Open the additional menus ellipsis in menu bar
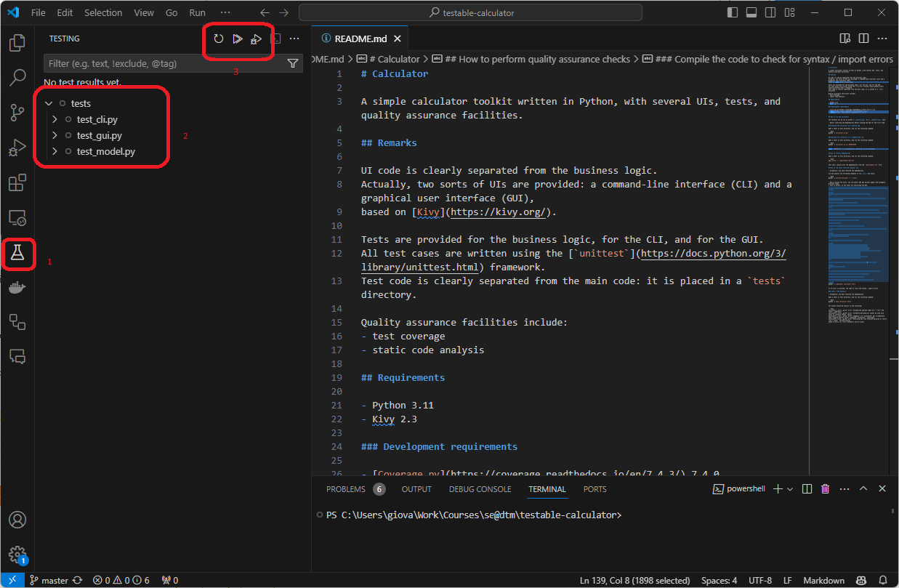 pyautogui.click(x=225, y=12)
